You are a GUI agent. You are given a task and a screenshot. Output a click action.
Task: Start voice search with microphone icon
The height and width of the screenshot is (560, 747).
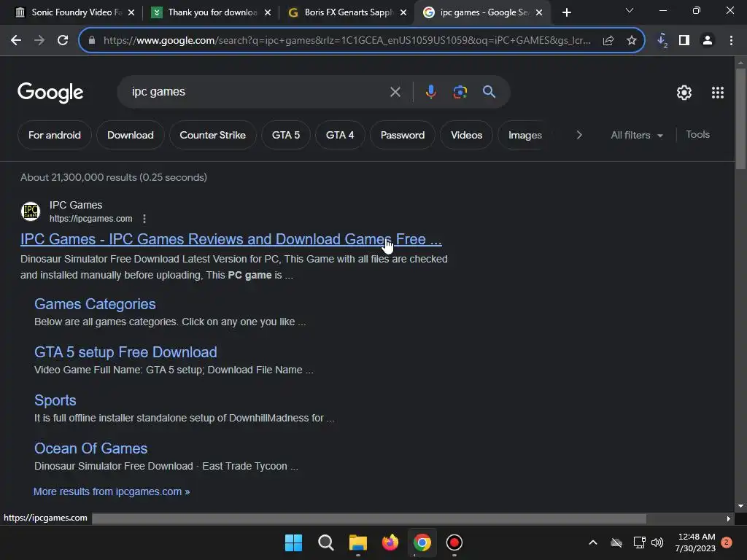(430, 91)
